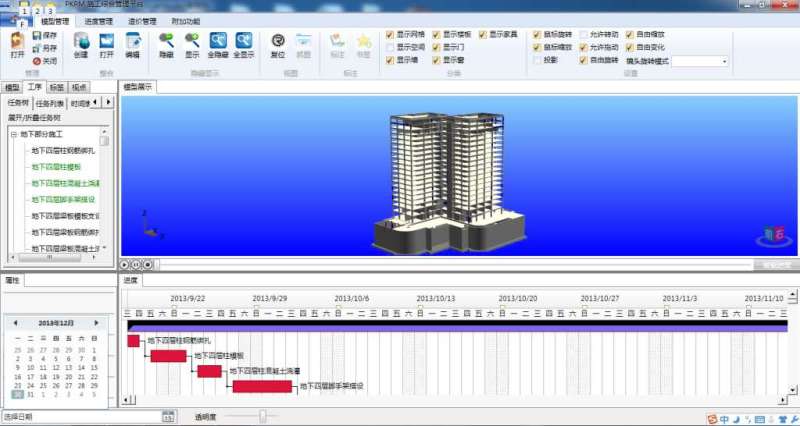Open the calendar picker icon beside date field

tap(168, 416)
